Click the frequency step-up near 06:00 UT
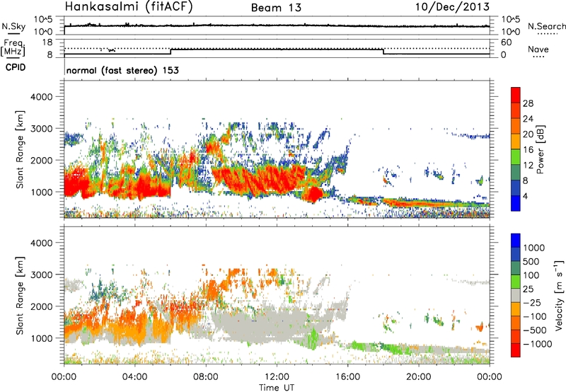 [171, 52]
